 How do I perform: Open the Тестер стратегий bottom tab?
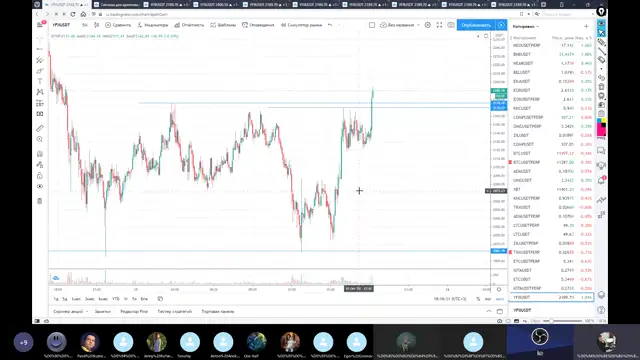click(175, 311)
